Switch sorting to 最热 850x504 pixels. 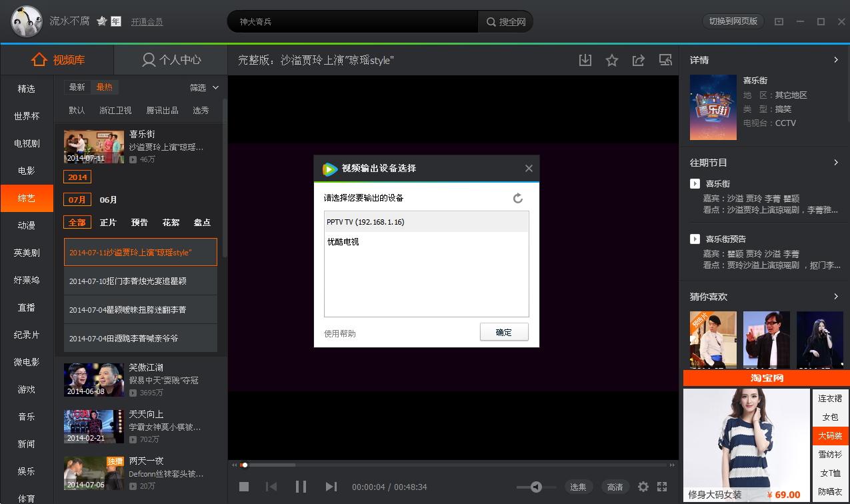click(105, 87)
